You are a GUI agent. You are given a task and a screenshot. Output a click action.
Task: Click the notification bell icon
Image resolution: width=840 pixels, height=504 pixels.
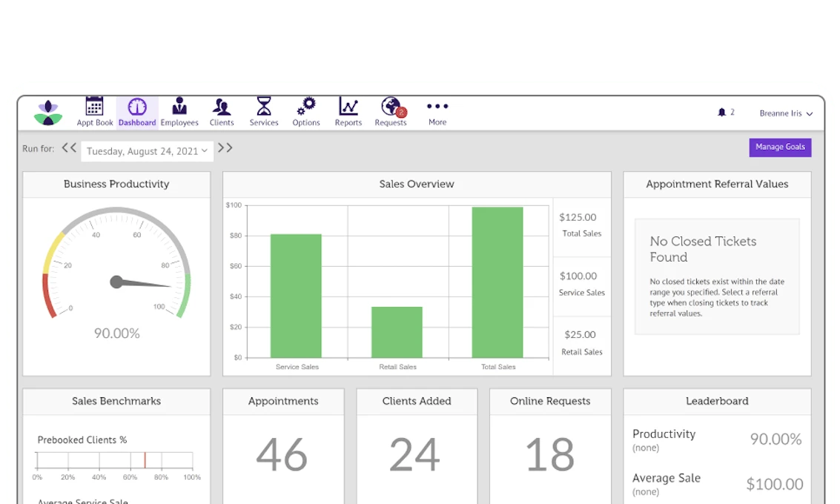(721, 113)
